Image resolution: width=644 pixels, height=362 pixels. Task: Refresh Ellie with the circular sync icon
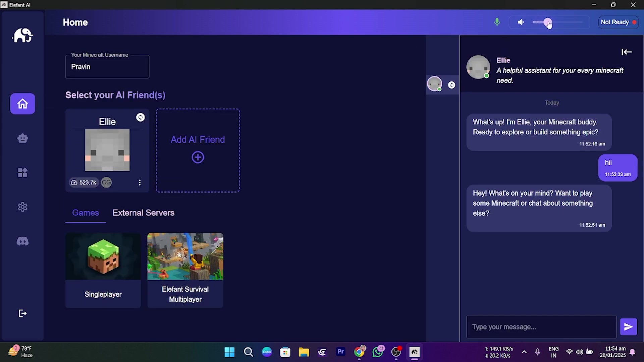[141, 117]
